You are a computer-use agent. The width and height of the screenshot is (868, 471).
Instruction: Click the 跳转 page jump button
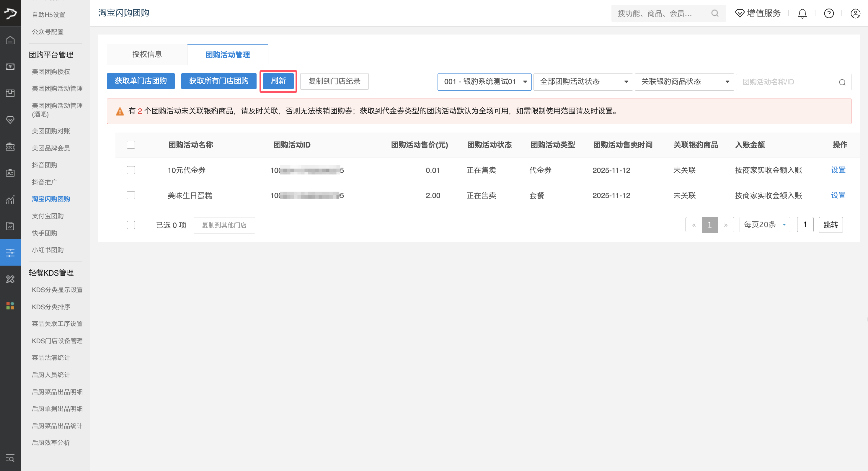pos(830,225)
